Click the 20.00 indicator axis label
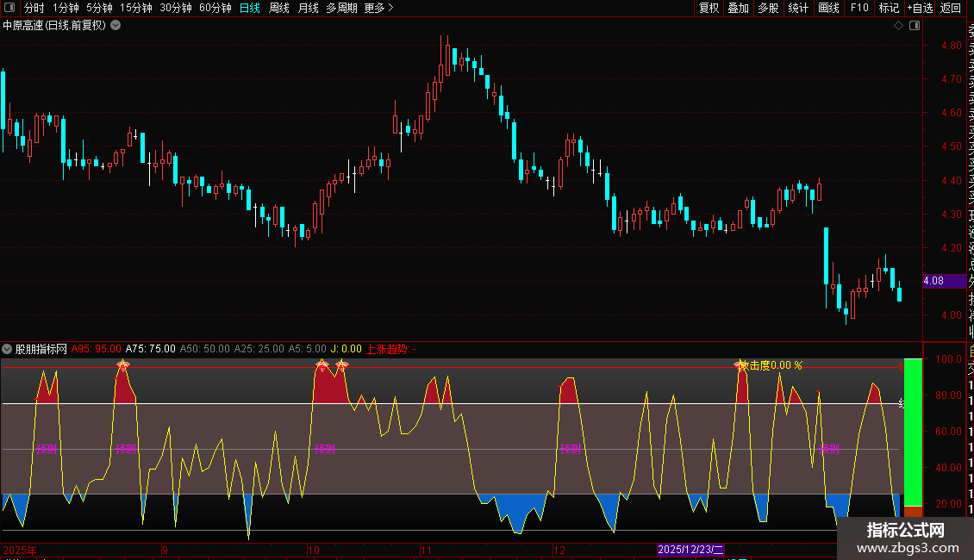The height and width of the screenshot is (560, 974). pos(948,503)
